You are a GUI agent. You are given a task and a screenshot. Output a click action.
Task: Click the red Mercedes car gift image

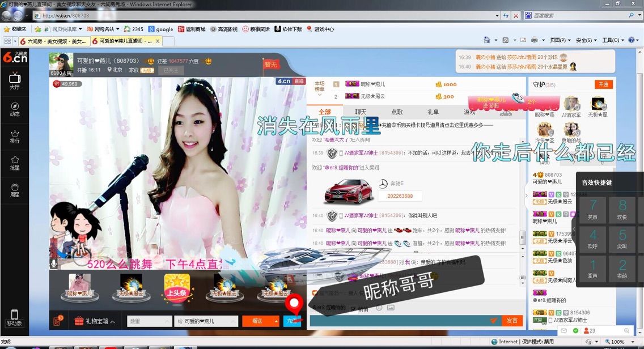click(349, 191)
